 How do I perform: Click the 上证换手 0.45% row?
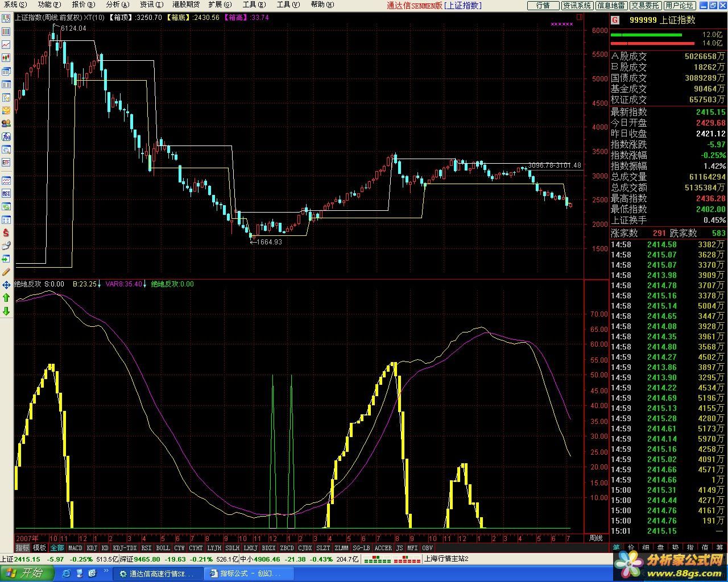pos(668,220)
